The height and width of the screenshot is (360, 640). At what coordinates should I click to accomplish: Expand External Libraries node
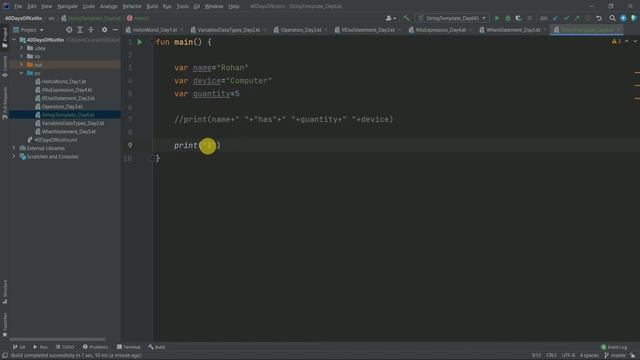[14, 148]
